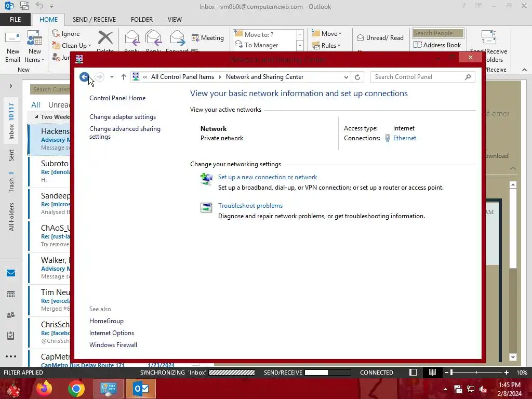Expand the Quick Steps gallery arrow
The height and width of the screenshot is (399, 532).
300,46
